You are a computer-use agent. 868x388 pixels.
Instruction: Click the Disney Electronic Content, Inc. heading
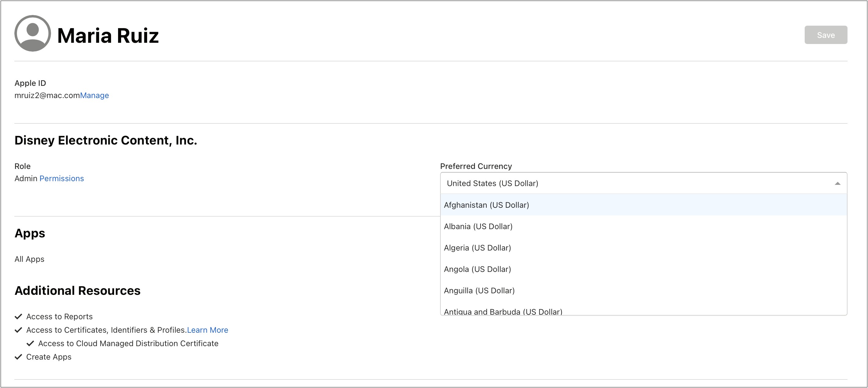pos(106,140)
